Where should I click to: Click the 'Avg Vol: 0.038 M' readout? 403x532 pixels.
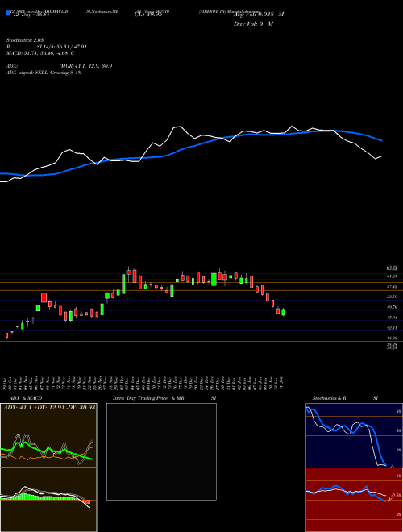[x=259, y=15]
